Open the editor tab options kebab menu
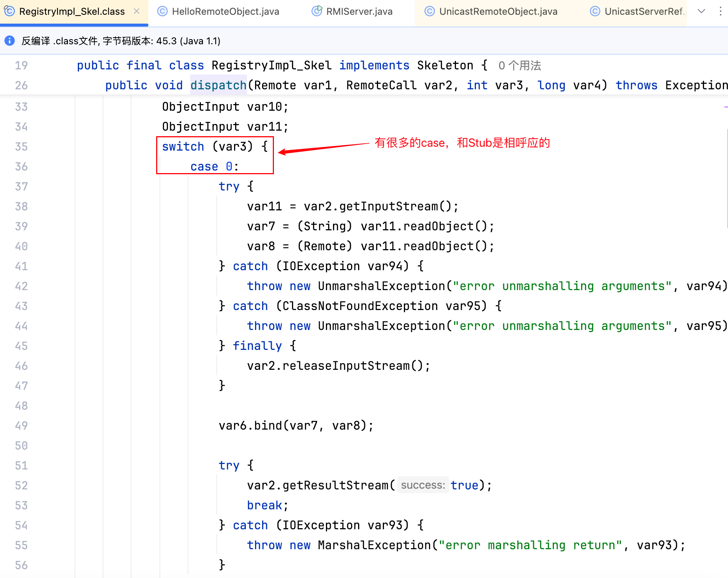This screenshot has height=578, width=728. [720, 11]
